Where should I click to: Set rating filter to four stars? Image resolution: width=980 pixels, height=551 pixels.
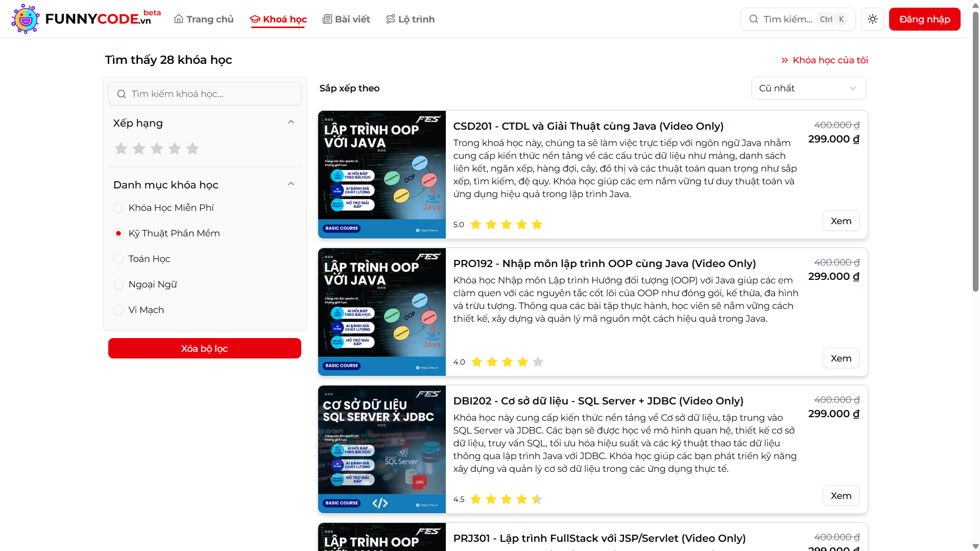pyautogui.click(x=175, y=149)
